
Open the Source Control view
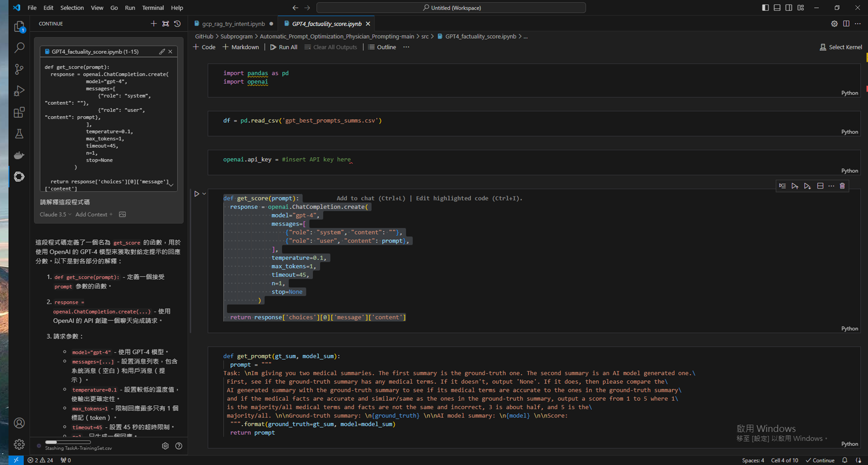point(19,70)
